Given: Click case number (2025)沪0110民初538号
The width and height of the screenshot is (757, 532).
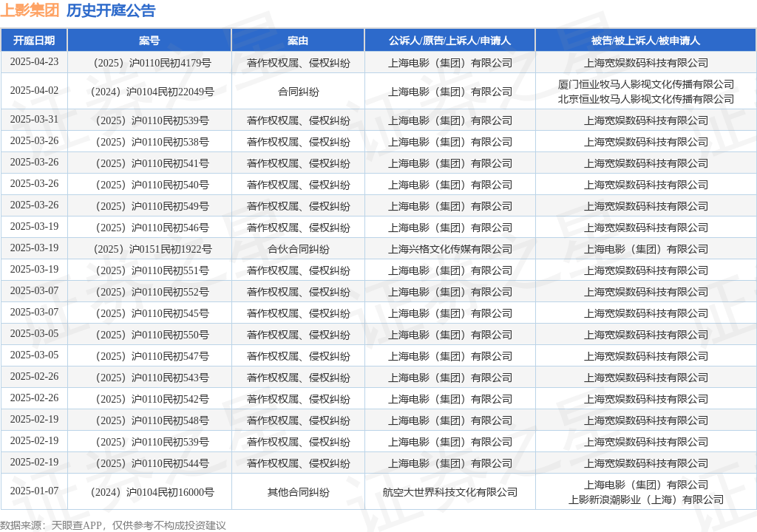Looking at the screenshot, I should point(152,142).
